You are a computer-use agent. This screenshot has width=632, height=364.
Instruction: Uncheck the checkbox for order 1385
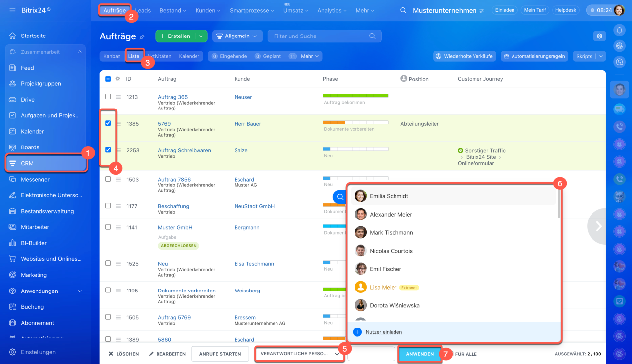(108, 123)
